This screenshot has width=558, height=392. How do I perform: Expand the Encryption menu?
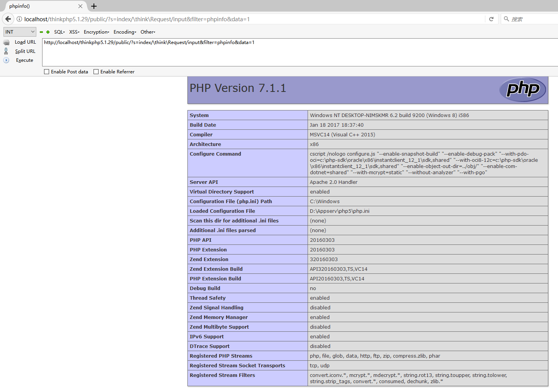click(97, 32)
